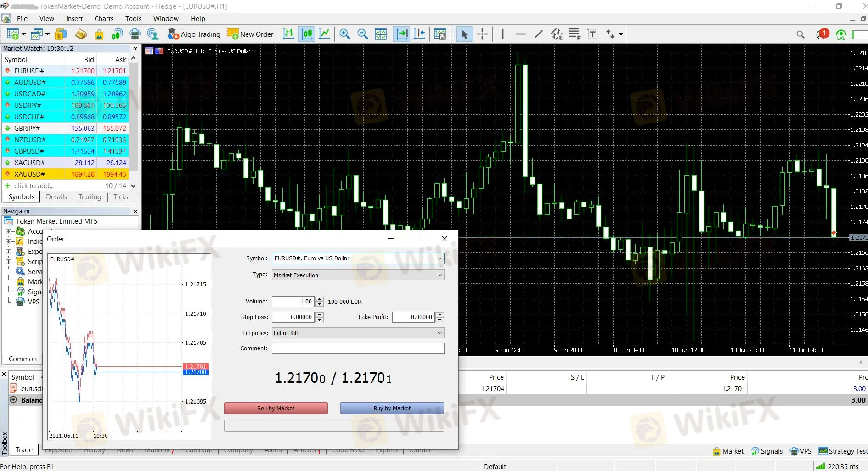
Task: Open the Insert menu
Action: point(74,19)
